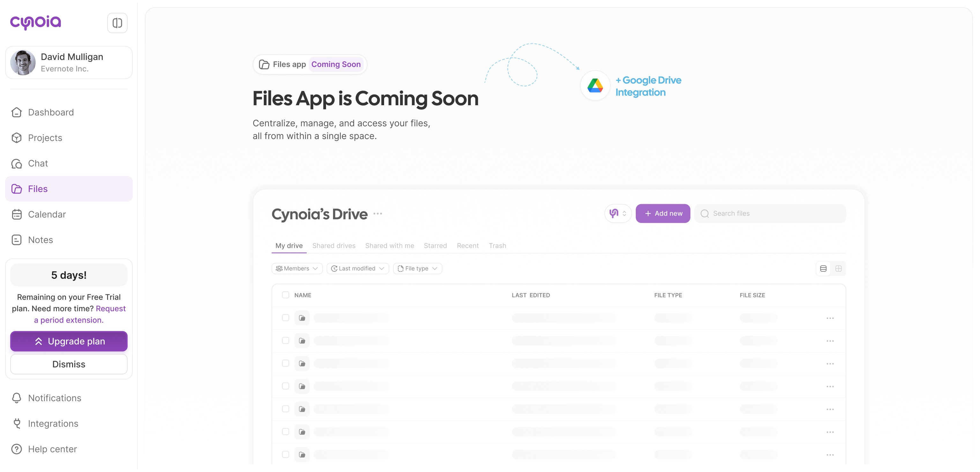
Task: Collapse the sidebar panel icon
Action: pos(117,23)
